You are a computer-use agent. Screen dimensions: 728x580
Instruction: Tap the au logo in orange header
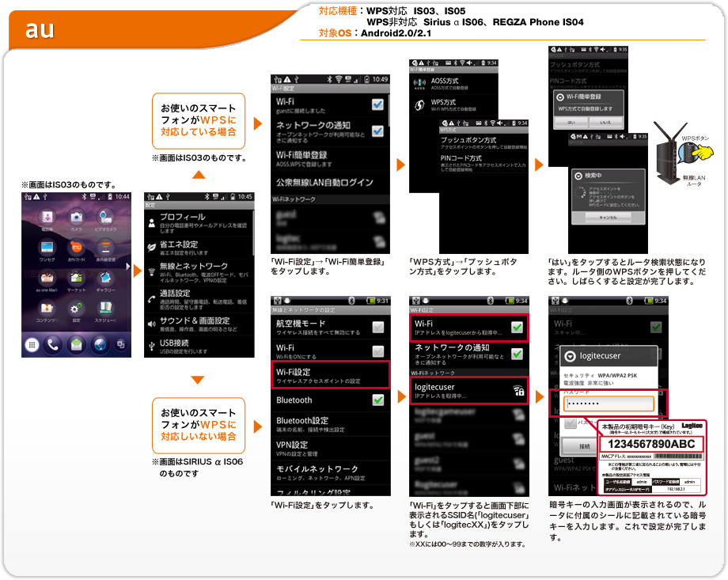click(x=40, y=29)
